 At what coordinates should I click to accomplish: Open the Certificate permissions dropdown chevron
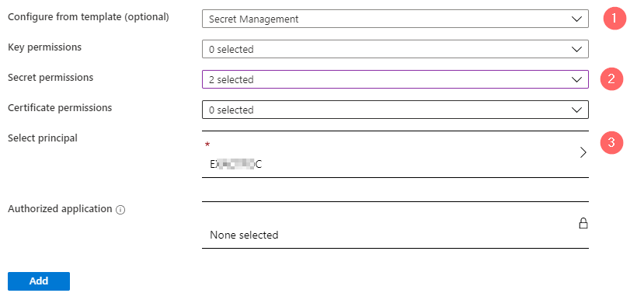pos(576,110)
